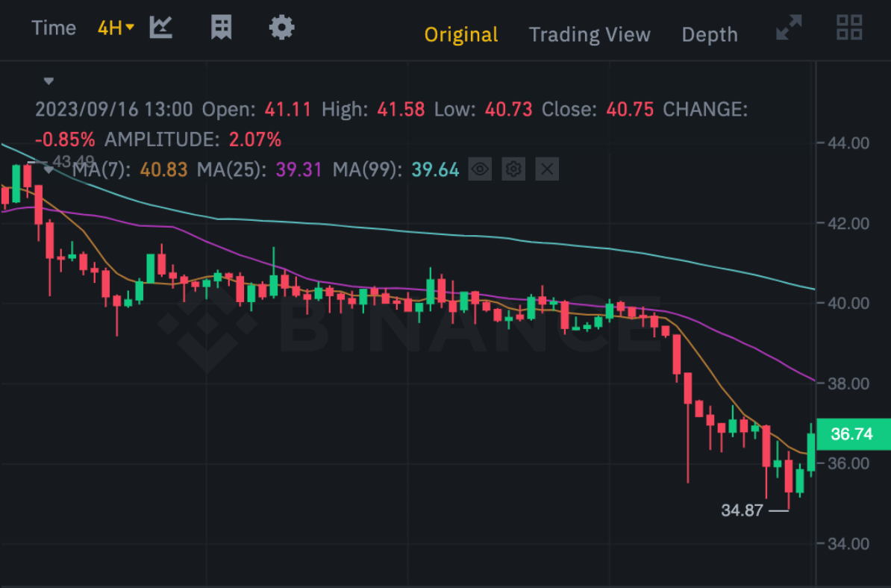Click the MA(25) value 39.31 label

298,169
